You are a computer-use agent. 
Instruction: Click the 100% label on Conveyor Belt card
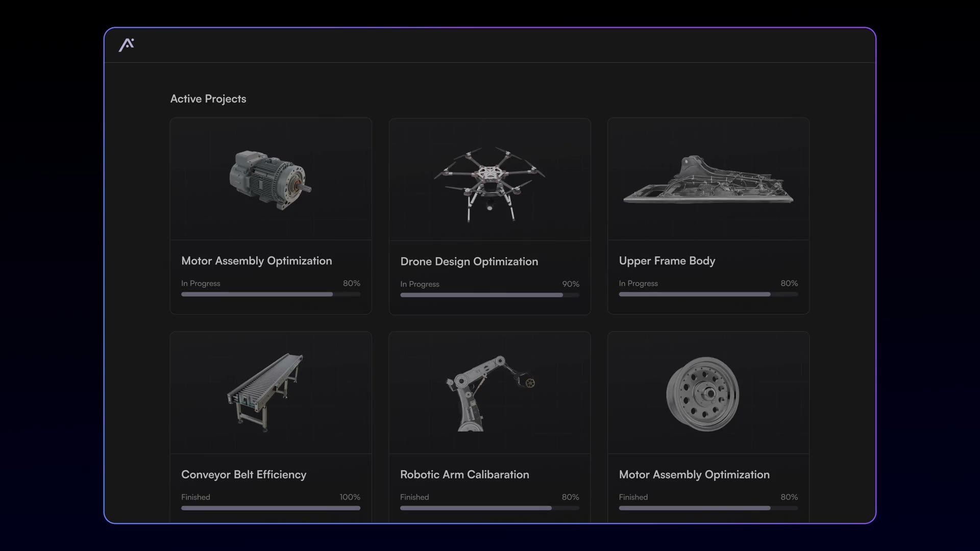coord(350,497)
